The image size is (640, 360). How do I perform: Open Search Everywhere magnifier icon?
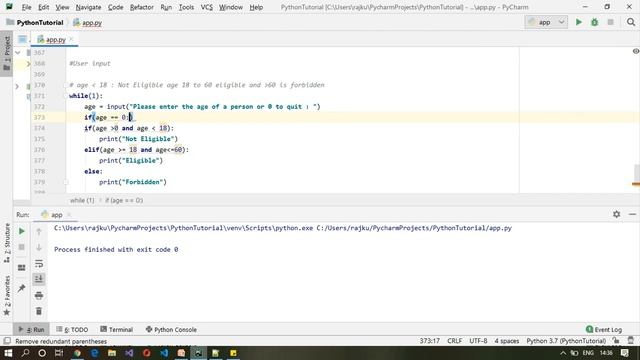click(x=631, y=22)
